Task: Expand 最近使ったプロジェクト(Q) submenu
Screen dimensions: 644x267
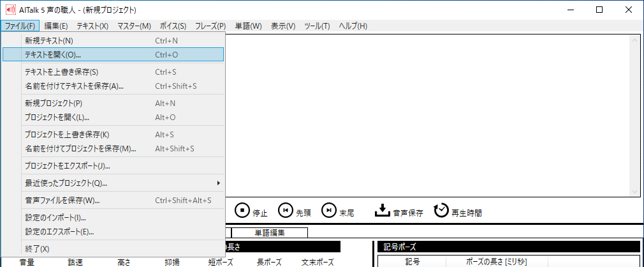Action: (x=113, y=183)
